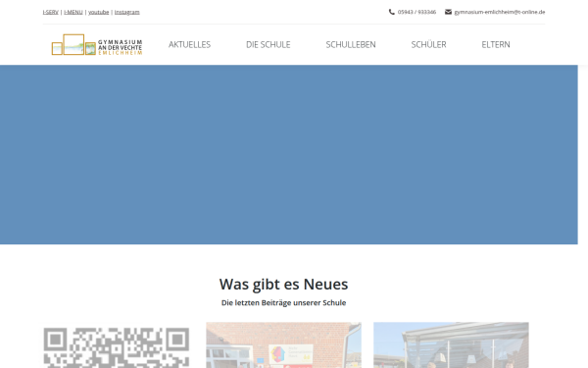Open the I-MENU link
This screenshot has width=588, height=368.
(x=73, y=12)
